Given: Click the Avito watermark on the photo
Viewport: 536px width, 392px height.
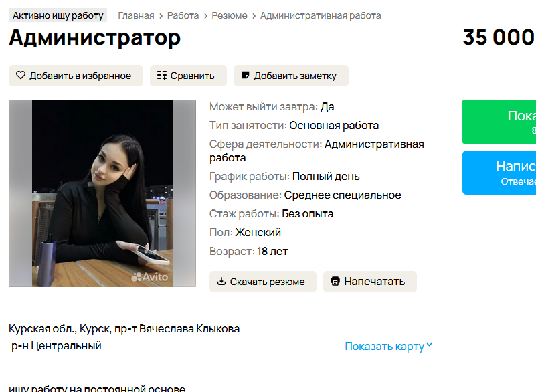Looking at the screenshot, I should point(150,277).
